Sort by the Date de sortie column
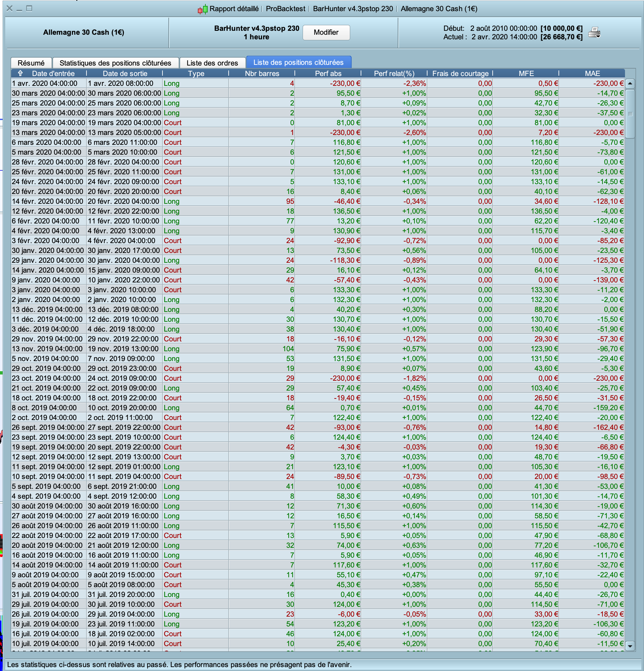 click(x=125, y=73)
